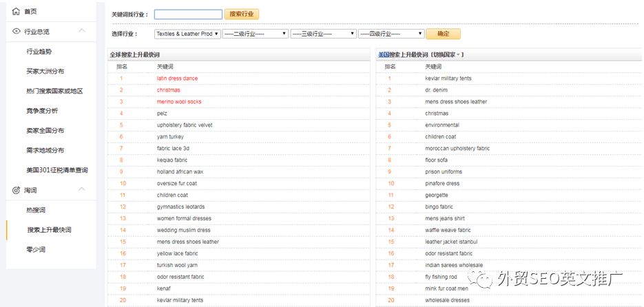Click 'kevlar military tents' in US list
Screen dimensions: 644x307
[x=448, y=78]
